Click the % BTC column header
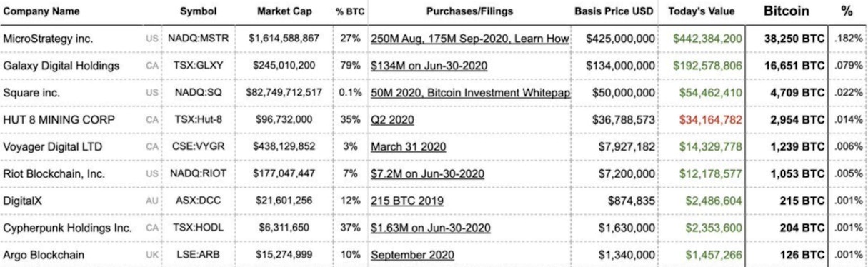 tap(350, 11)
